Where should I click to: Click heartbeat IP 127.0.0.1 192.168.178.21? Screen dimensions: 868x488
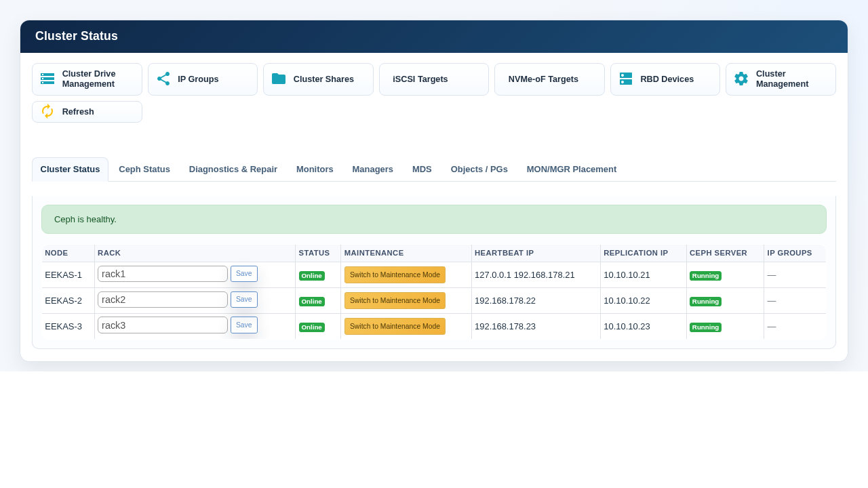click(525, 275)
